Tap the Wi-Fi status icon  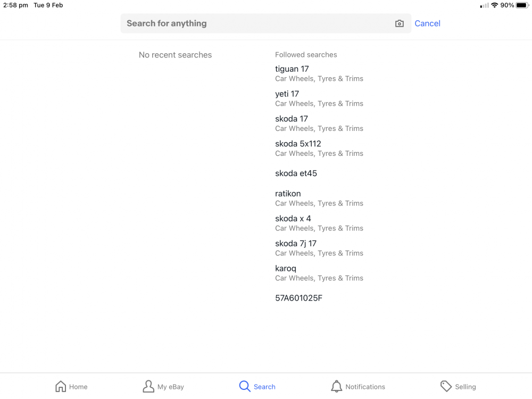[x=495, y=5]
